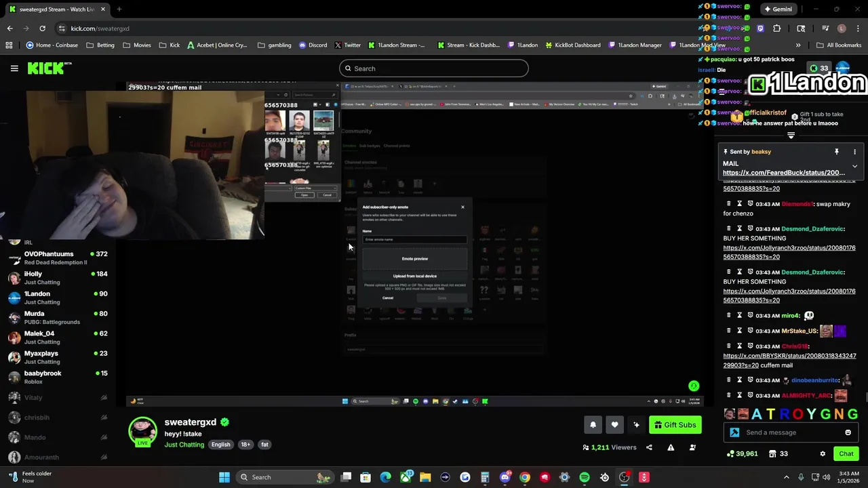Select the baabybrook channel

click(58, 377)
